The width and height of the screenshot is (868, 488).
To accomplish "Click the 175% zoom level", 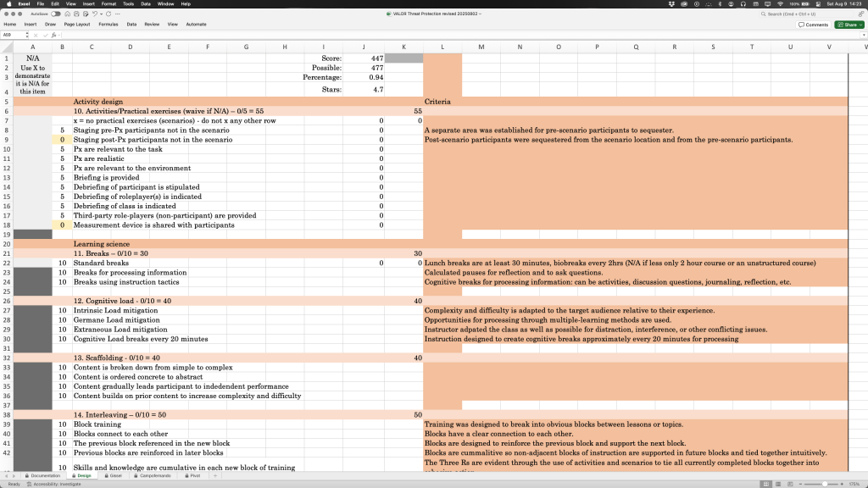I will [x=854, y=484].
